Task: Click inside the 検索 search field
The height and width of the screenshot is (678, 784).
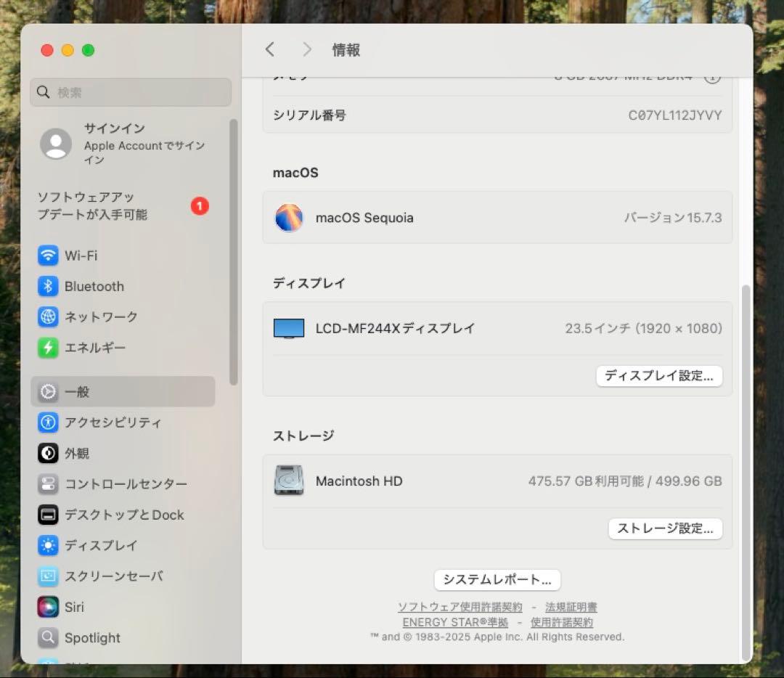Action: point(131,92)
